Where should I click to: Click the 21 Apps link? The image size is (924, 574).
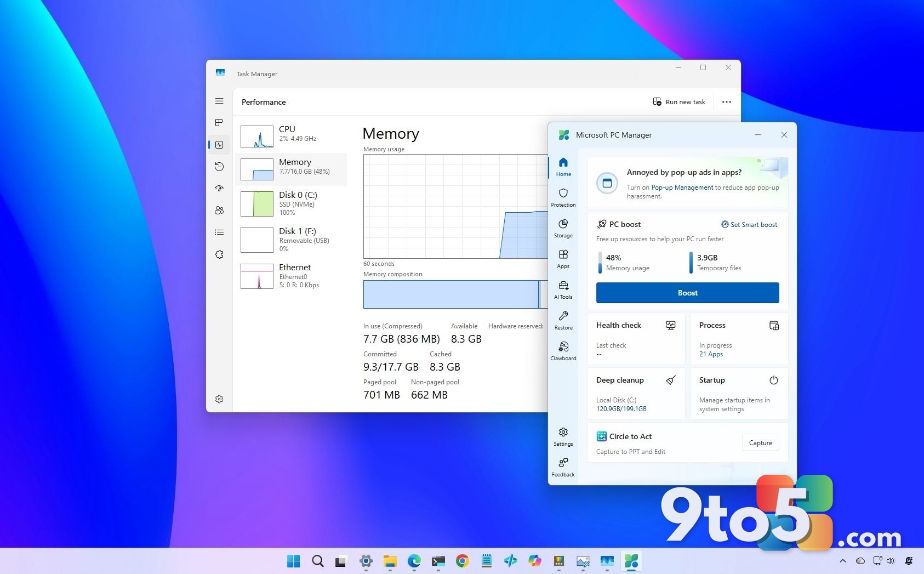[711, 354]
